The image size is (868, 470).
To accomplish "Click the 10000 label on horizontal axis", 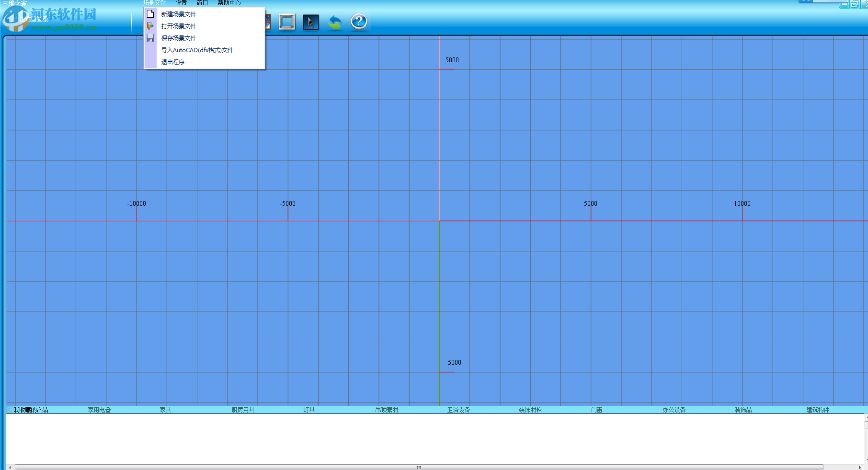I will (x=742, y=203).
